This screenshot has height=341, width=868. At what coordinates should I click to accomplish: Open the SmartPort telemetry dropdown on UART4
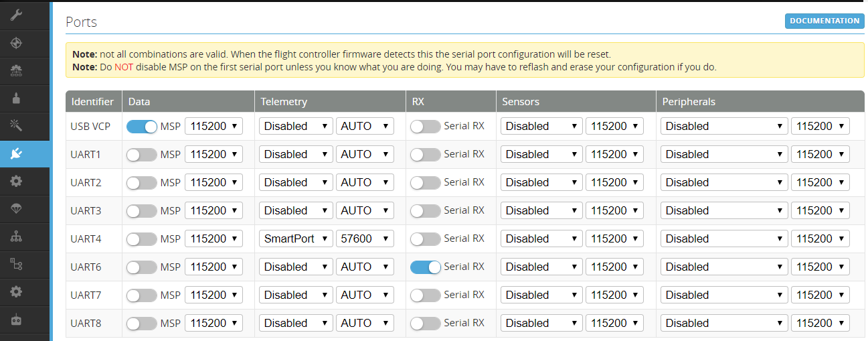[x=295, y=238]
